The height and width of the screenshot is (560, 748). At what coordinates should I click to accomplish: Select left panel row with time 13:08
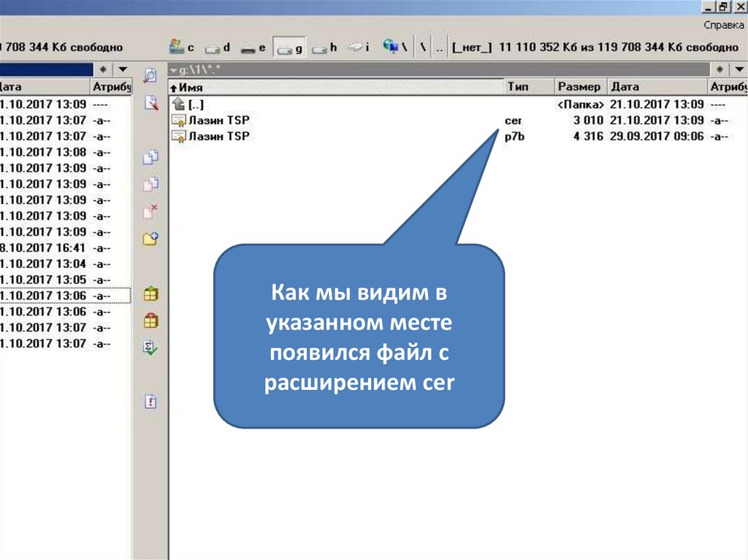[x=65, y=152]
